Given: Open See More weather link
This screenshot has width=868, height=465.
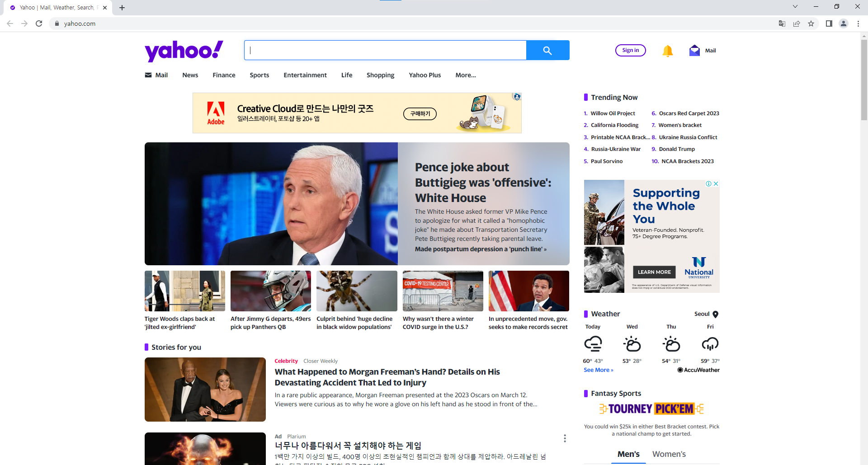Looking at the screenshot, I should (x=599, y=370).
